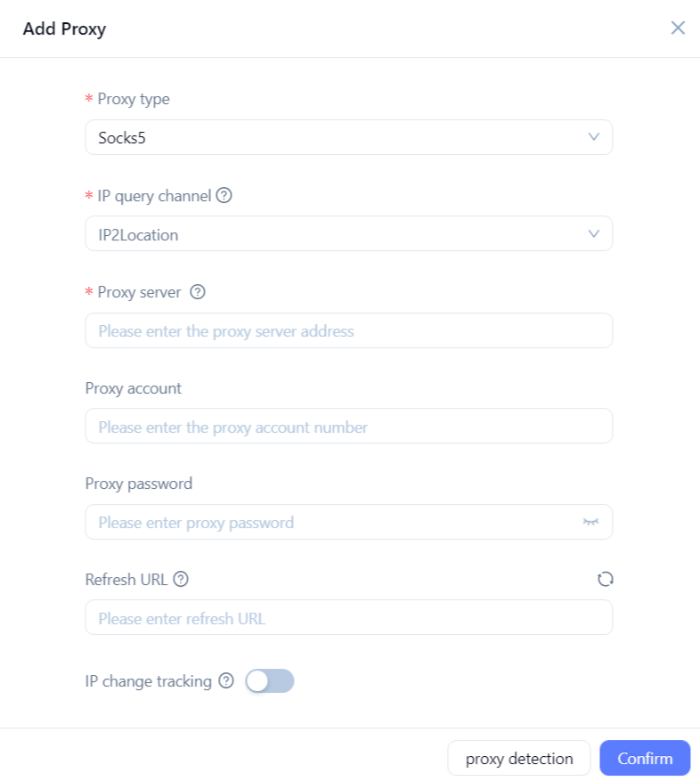Focus the proxy server address field
700x781 pixels.
[x=347, y=330]
